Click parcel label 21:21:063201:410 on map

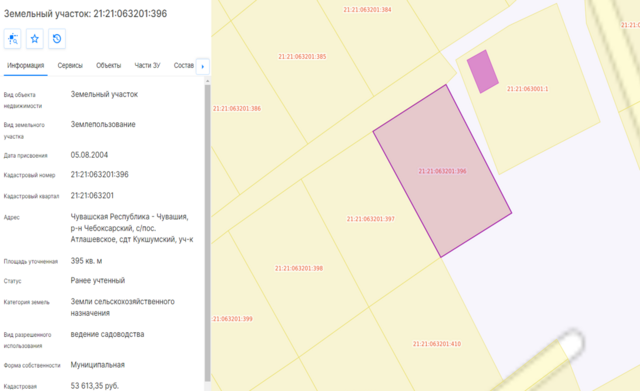[437, 344]
